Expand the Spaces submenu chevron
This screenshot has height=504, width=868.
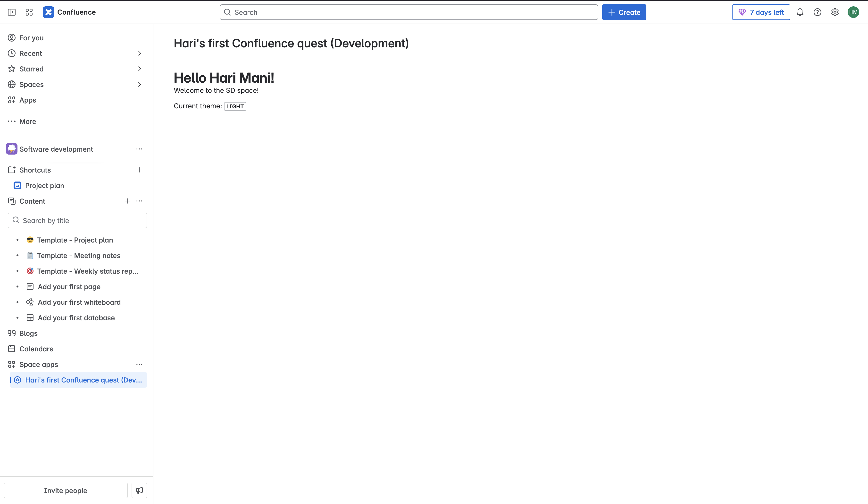(139, 85)
